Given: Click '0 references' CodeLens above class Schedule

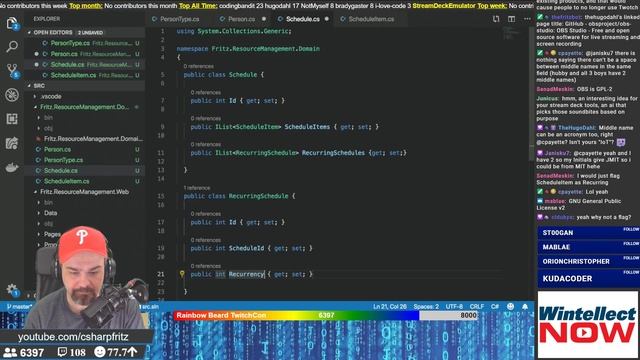Looking at the screenshot, I should pos(198,66).
